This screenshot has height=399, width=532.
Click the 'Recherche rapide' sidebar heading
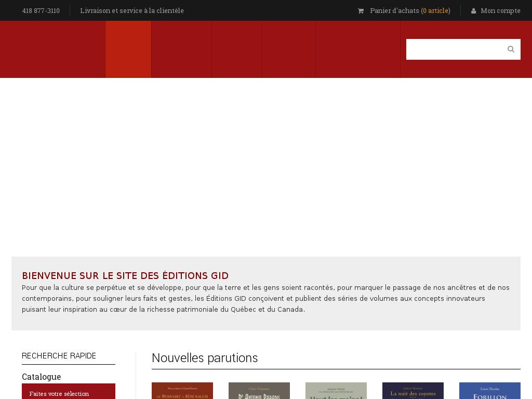(59, 356)
